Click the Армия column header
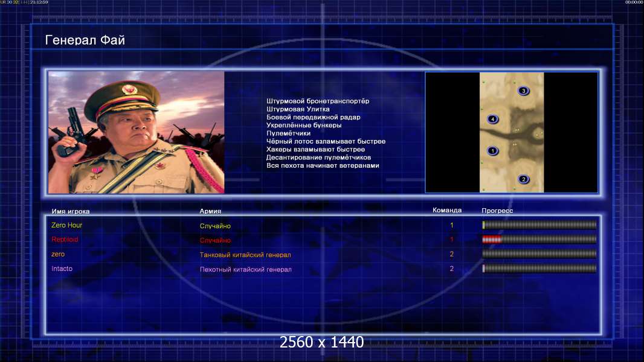 pos(210,211)
